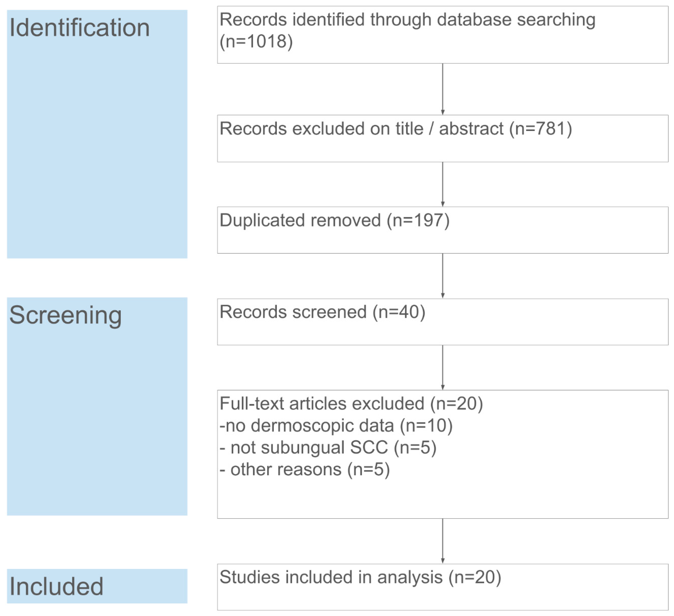Select "Records identified through database searching" text
This screenshot has height=616, width=674.
point(407,20)
